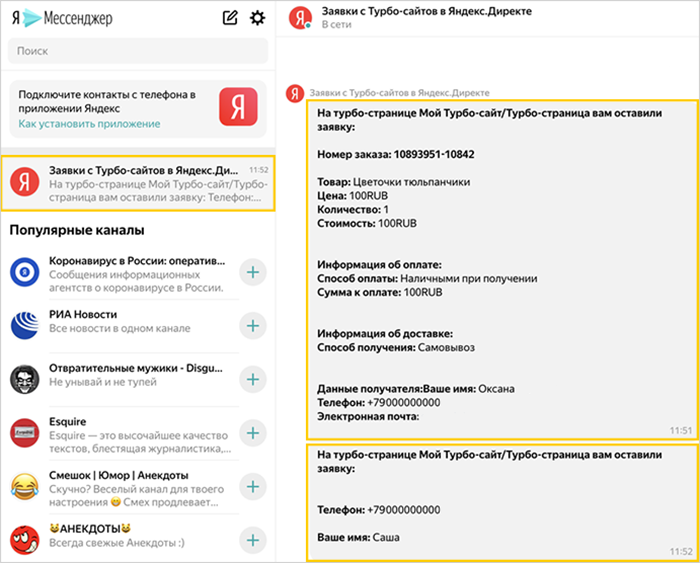Click the compose new message icon
The width and height of the screenshot is (700, 563).
coord(231,18)
